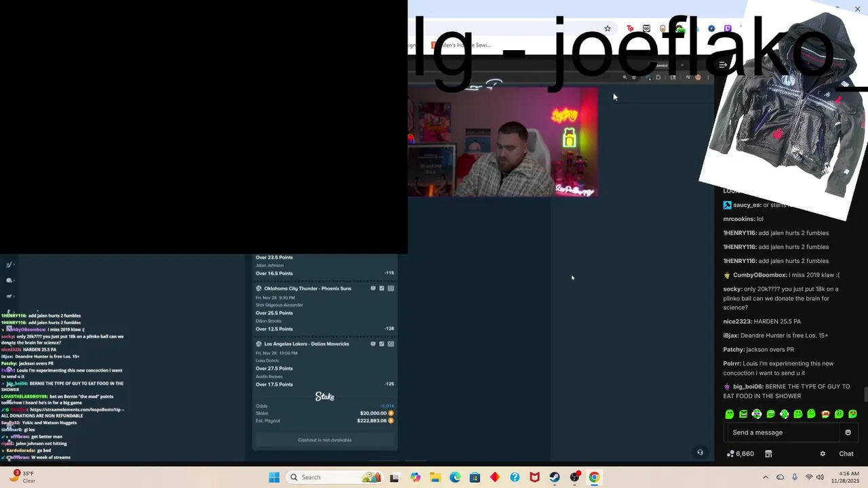Open the Get Help question mark app
This screenshot has height=488, width=868.
pyautogui.click(x=515, y=477)
